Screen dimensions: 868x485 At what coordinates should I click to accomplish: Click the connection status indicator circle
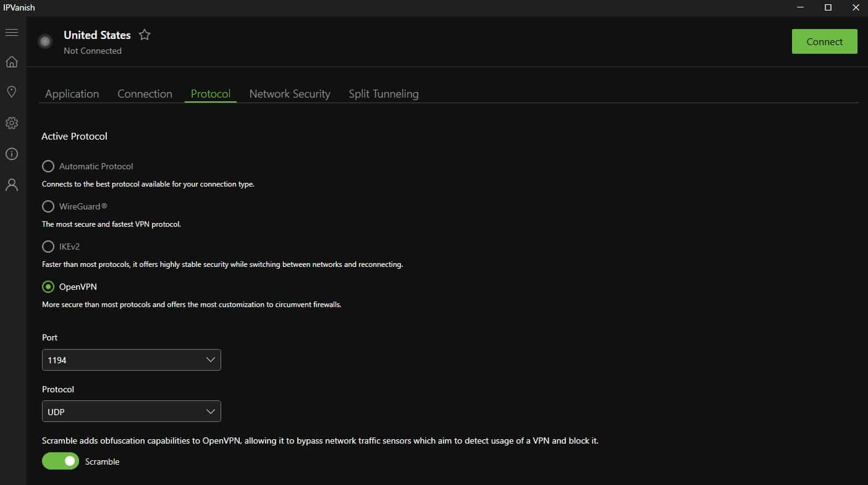click(x=44, y=42)
